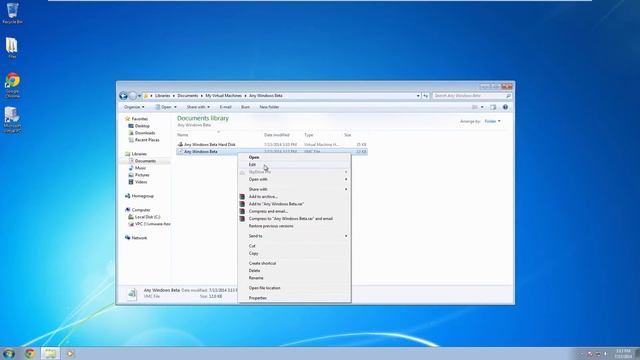Click the Documents breadcrumb in the address bar
Viewport: 640px width, 360px height.
187,96
